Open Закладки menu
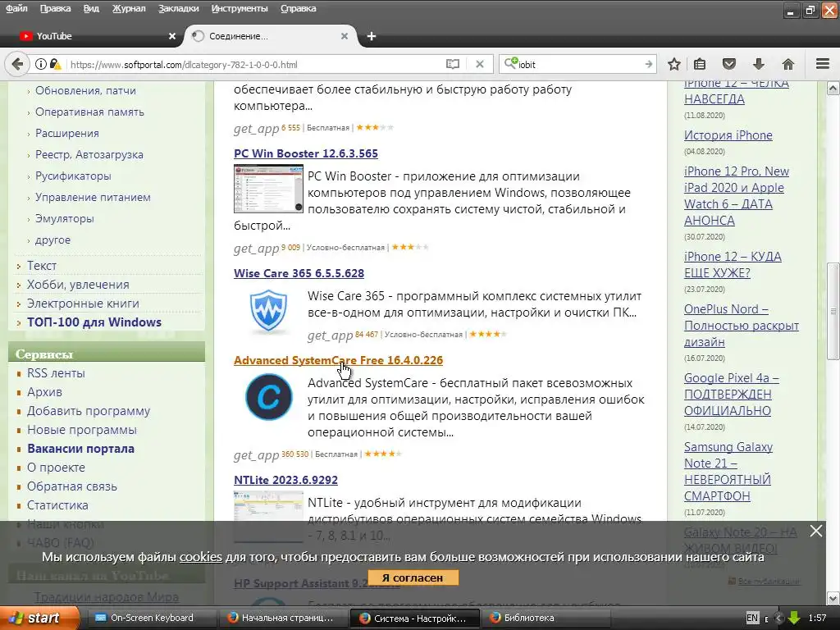Image resolution: width=840 pixels, height=630 pixels. pos(178,8)
